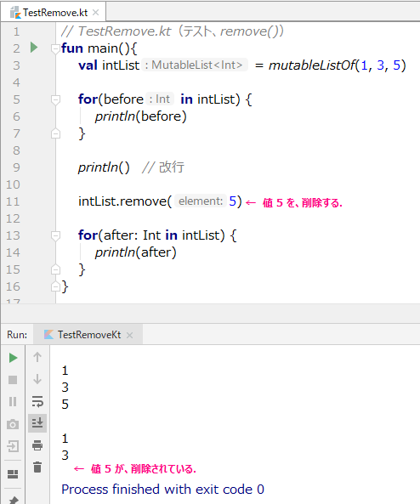Viewport: 420px width, 504px height.
Task: Toggle scroll to end of console
Action: click(37, 423)
